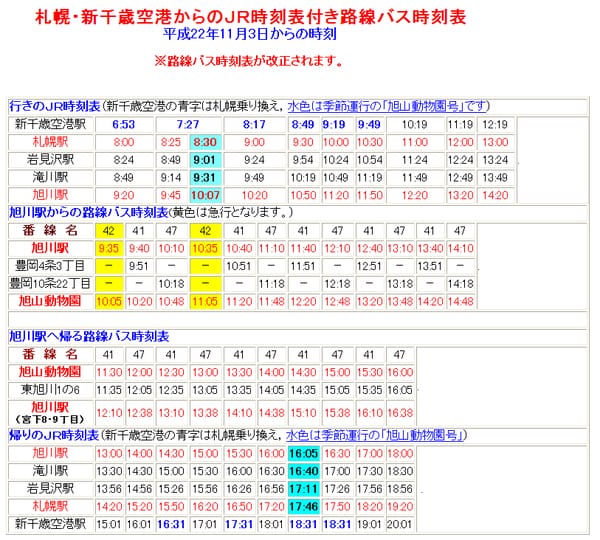Click the cyan 8:30 cell in 札幌駅 row
Image resolution: width=600 pixels, height=540 pixels.
click(205, 142)
